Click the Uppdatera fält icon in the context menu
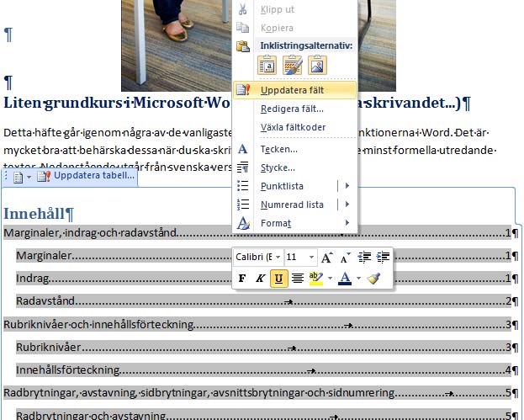Image resolution: width=524 pixels, height=420 pixels. tap(243, 89)
